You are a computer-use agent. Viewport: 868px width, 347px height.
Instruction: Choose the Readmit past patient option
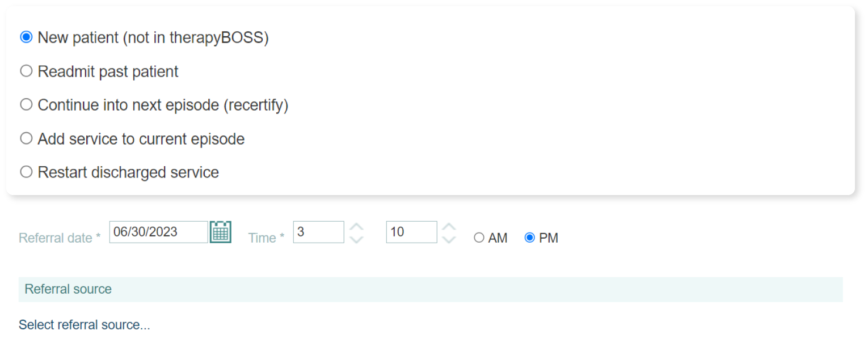tap(26, 71)
